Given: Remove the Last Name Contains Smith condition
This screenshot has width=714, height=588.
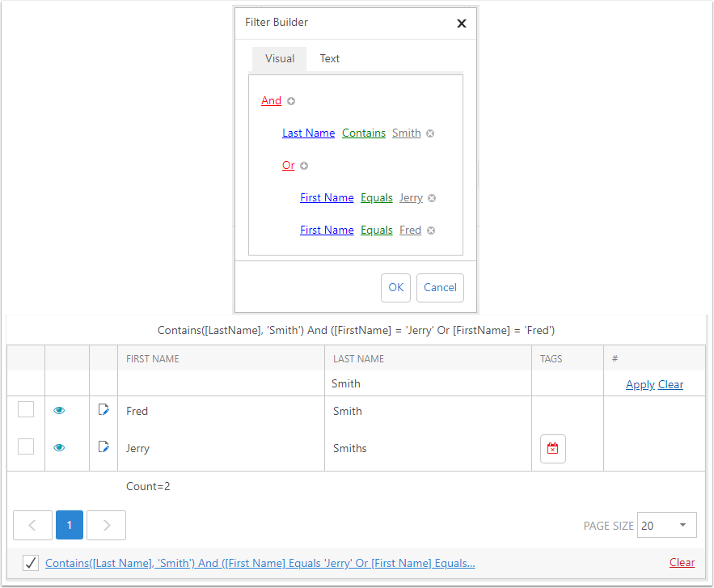Looking at the screenshot, I should pyautogui.click(x=430, y=133).
